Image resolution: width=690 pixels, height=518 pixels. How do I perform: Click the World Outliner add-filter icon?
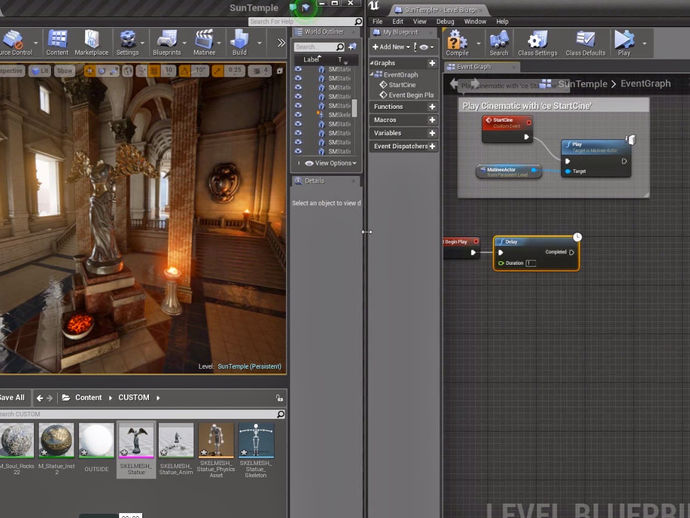[352, 47]
